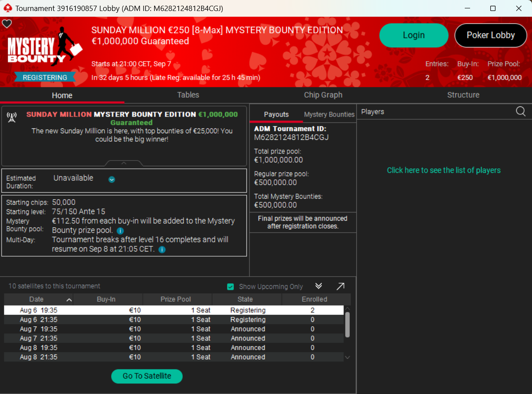Image resolution: width=532 pixels, height=394 pixels.
Task: Click the satellites list scrollbar thumb
Action: [347, 325]
